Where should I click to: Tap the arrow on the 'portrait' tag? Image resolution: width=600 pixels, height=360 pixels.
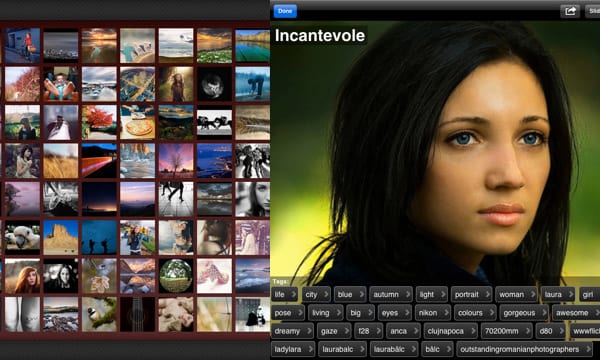tap(487, 294)
